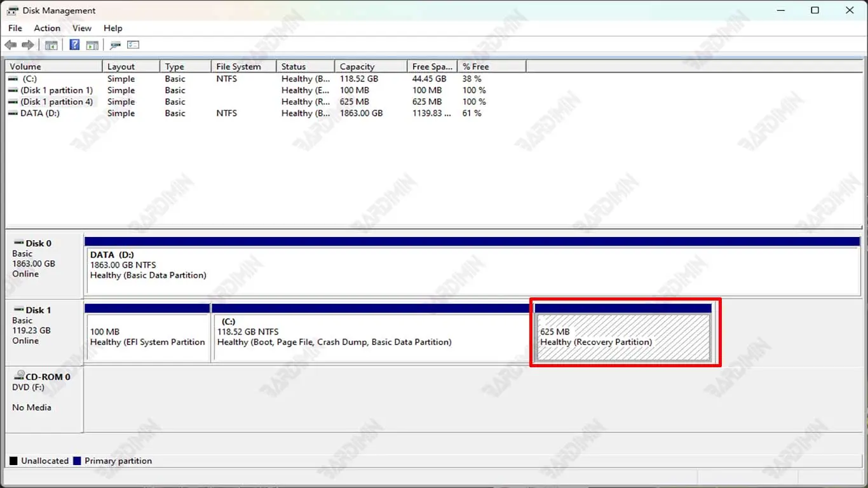Open the Action menu
This screenshot has height=488, width=868.
pyautogui.click(x=47, y=28)
